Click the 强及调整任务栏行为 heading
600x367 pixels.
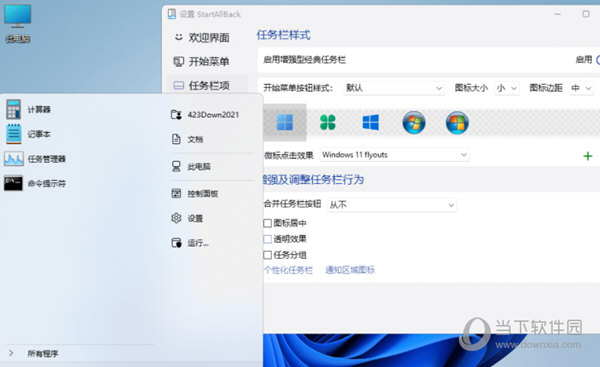point(313,179)
